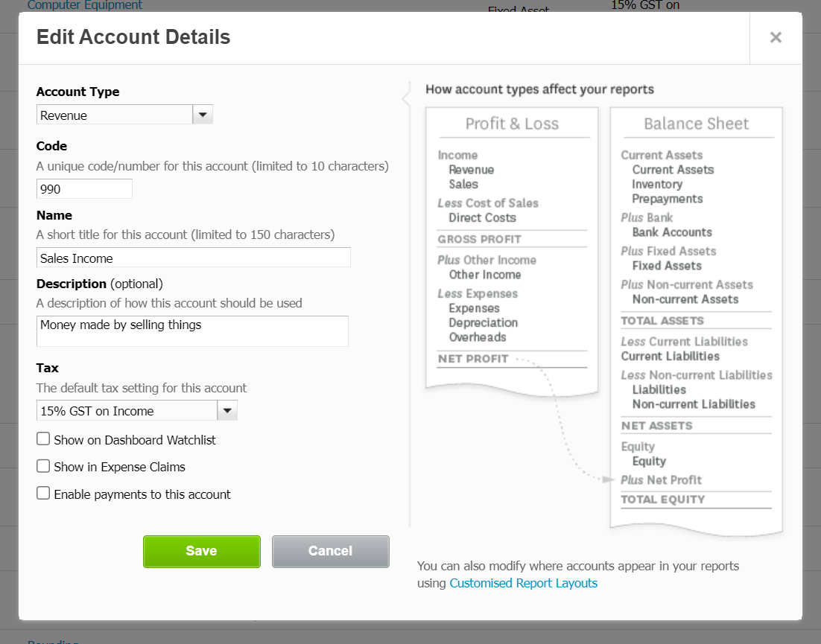
Task: Select the Sales Income name field
Action: click(193, 257)
